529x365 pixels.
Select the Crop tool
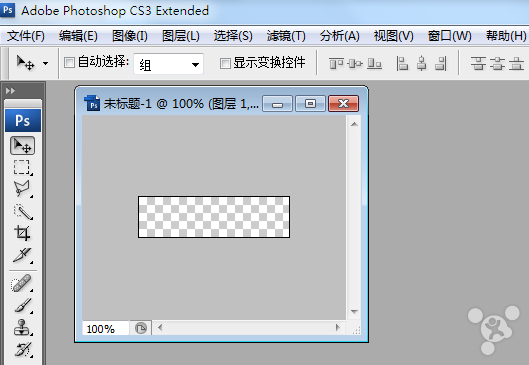point(22,233)
